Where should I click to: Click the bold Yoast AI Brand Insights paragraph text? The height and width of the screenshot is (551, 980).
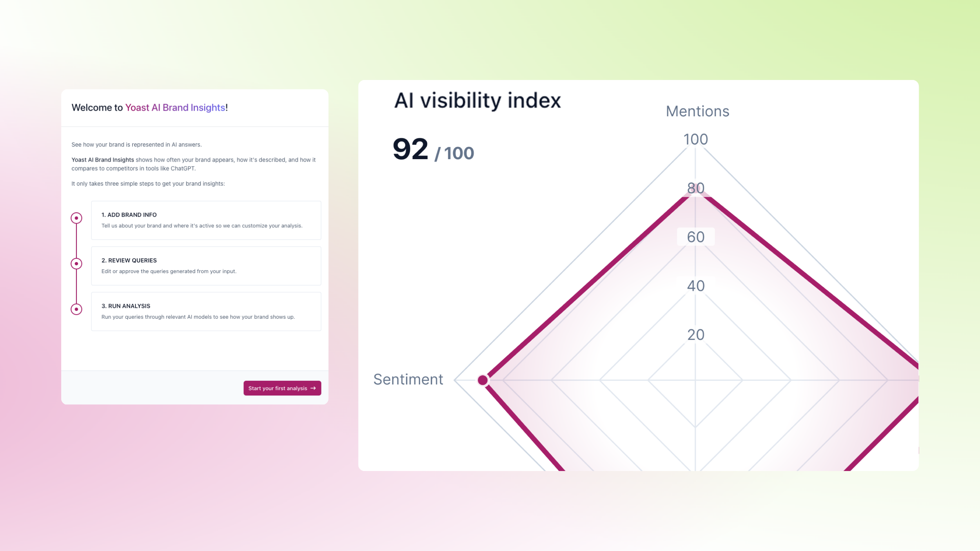102,160
